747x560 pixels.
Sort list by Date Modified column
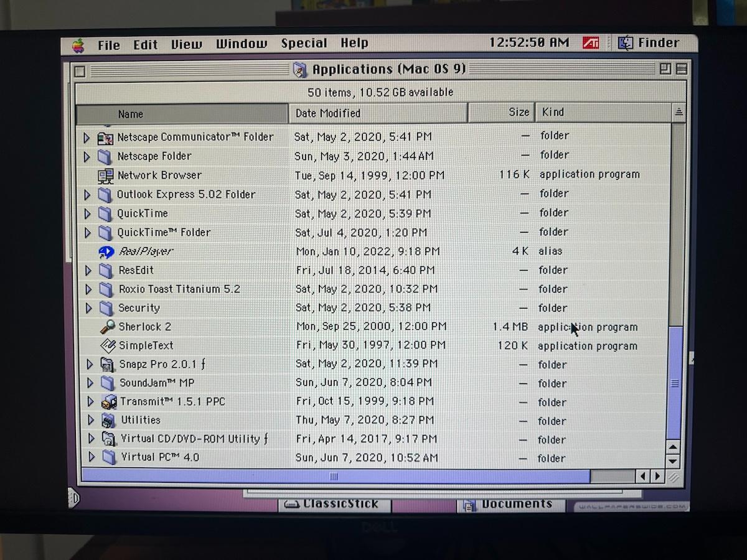pos(378,113)
